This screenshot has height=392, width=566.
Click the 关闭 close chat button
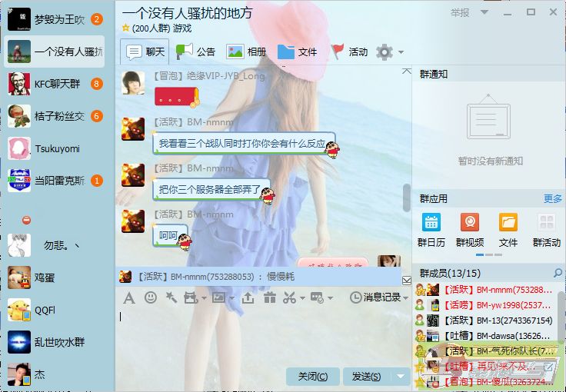click(312, 377)
